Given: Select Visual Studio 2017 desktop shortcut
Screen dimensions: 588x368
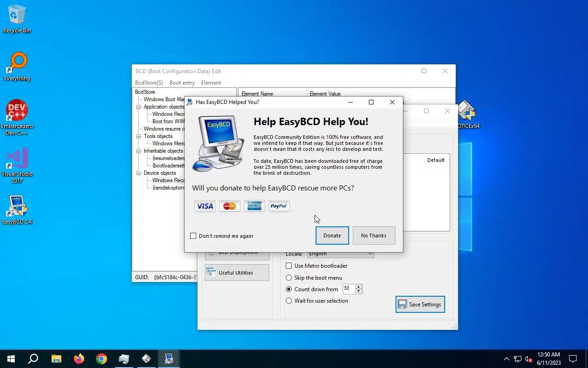Looking at the screenshot, I should click(17, 166).
